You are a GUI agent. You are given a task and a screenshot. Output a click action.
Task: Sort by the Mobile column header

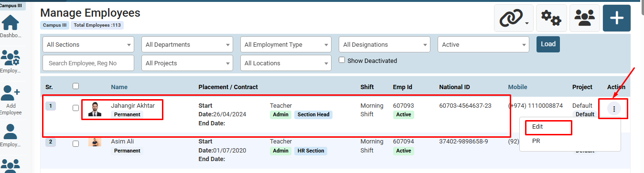point(518,87)
